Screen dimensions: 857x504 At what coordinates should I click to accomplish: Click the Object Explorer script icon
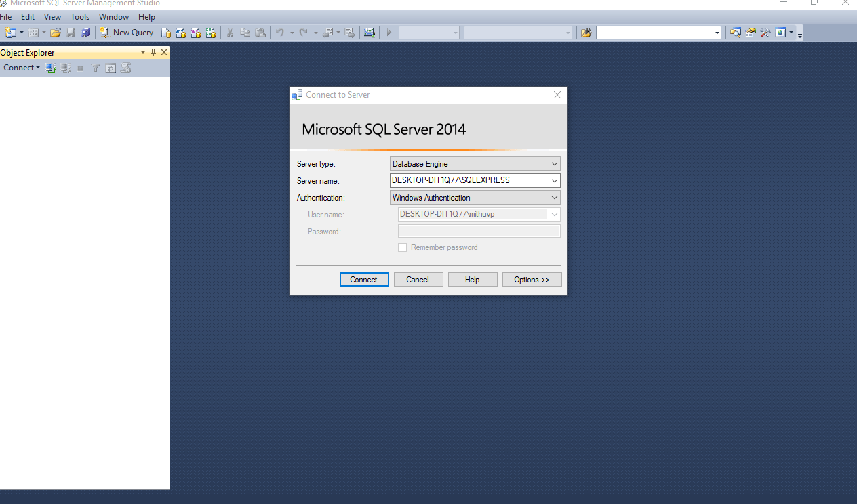125,68
